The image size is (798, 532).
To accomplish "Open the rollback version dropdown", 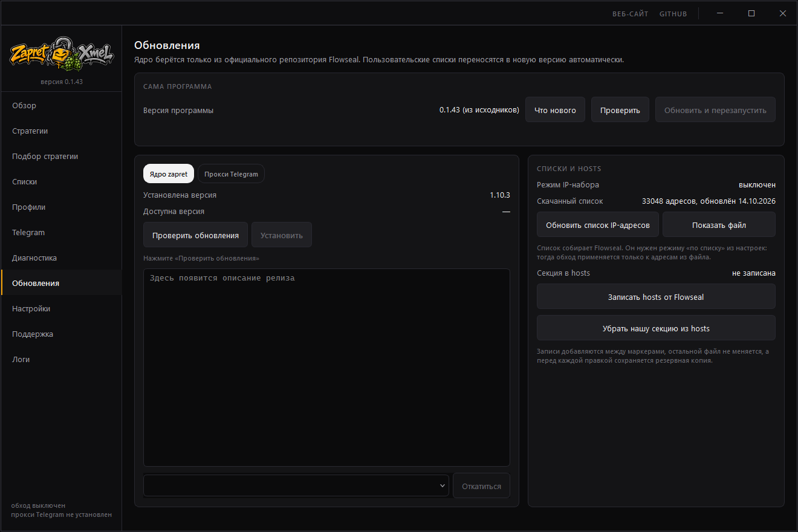I will (296, 485).
